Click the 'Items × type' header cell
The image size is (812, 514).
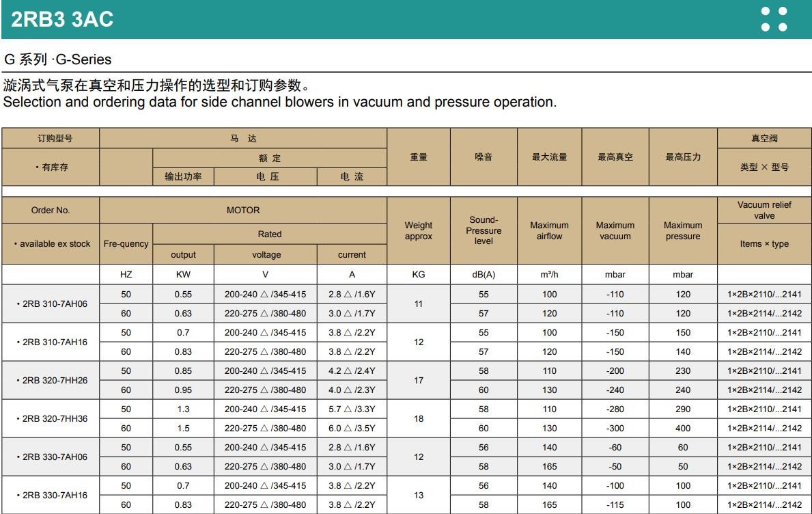(764, 243)
